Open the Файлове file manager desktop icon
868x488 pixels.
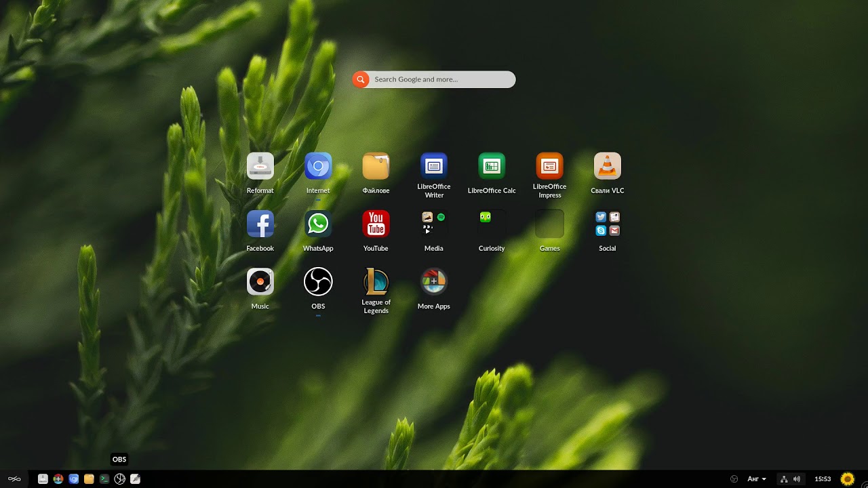coord(376,166)
